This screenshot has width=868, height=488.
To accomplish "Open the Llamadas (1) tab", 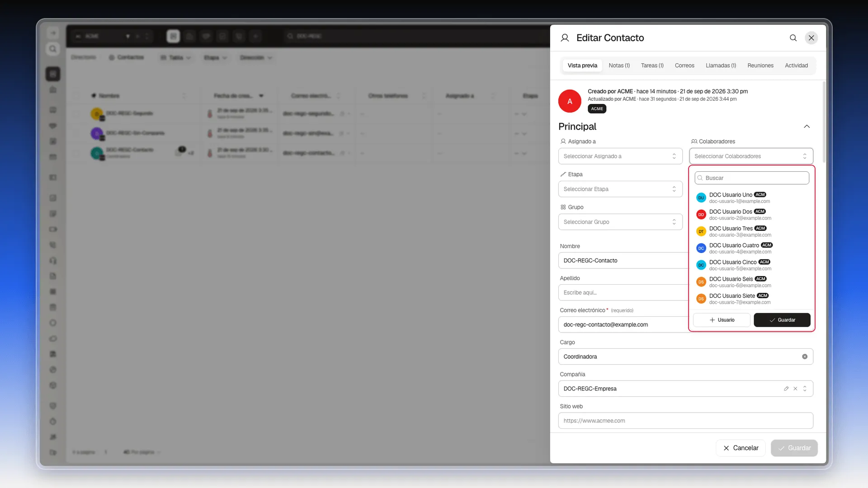I will click(x=721, y=66).
